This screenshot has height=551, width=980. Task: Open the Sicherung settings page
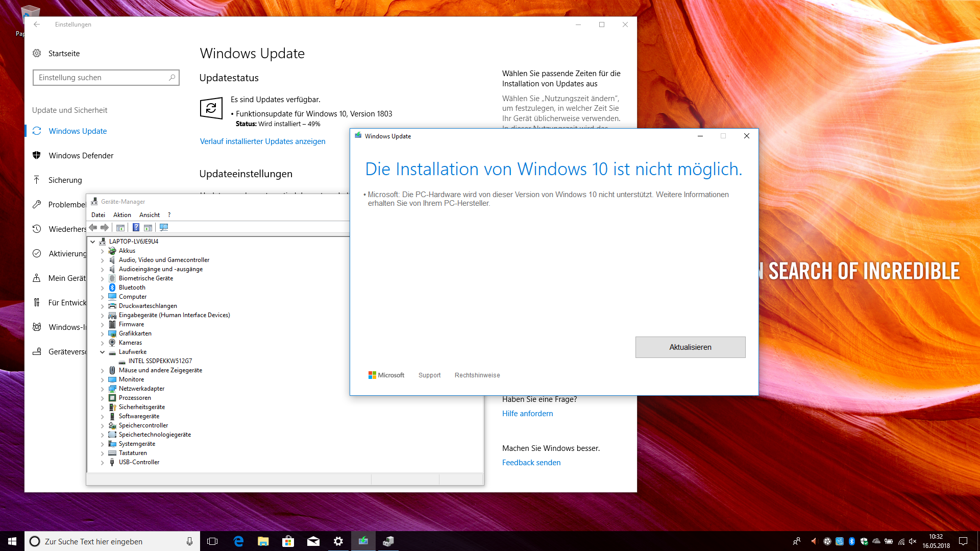tap(65, 180)
